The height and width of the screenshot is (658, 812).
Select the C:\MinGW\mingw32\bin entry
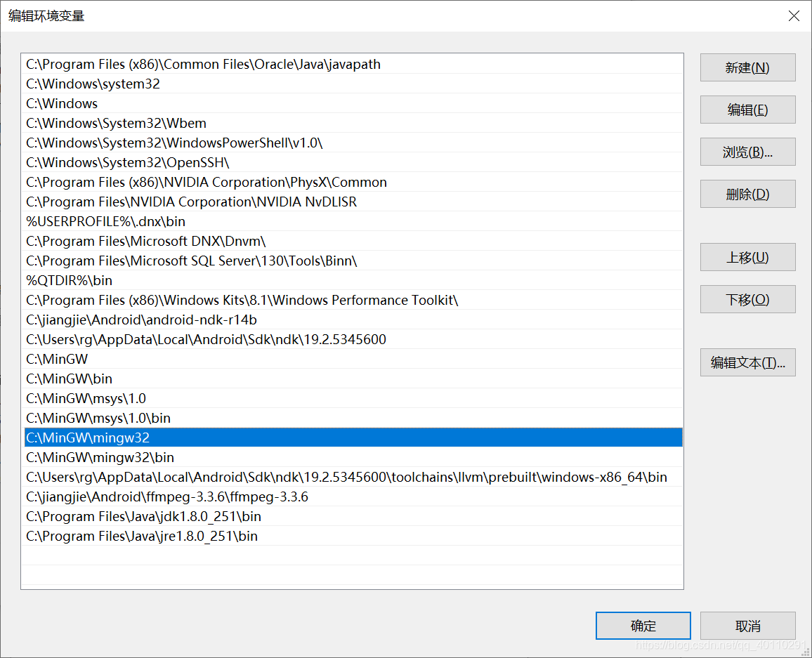[353, 458]
